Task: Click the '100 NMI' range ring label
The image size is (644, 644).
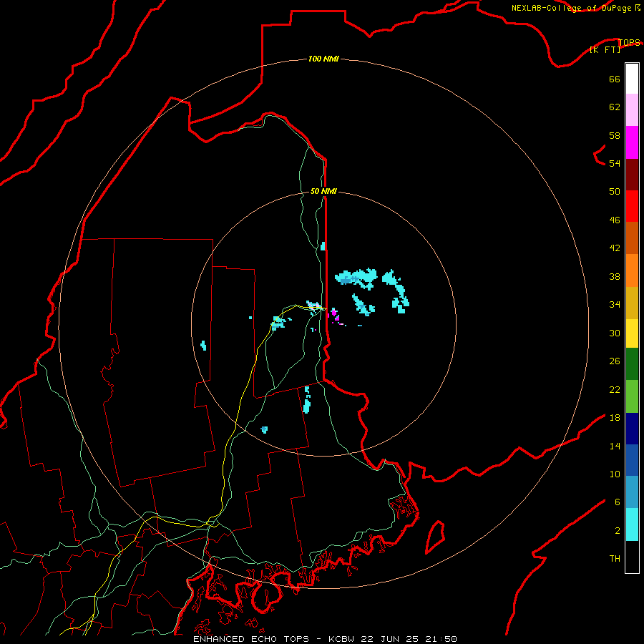Action: point(323,59)
